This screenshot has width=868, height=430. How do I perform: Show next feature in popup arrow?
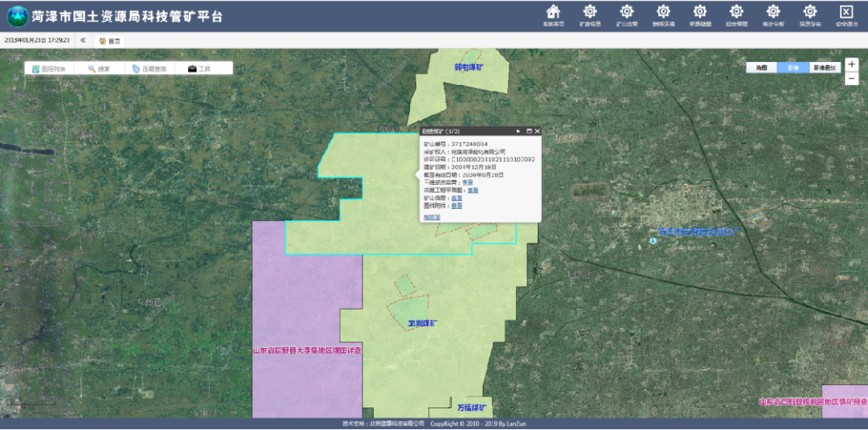tap(518, 131)
